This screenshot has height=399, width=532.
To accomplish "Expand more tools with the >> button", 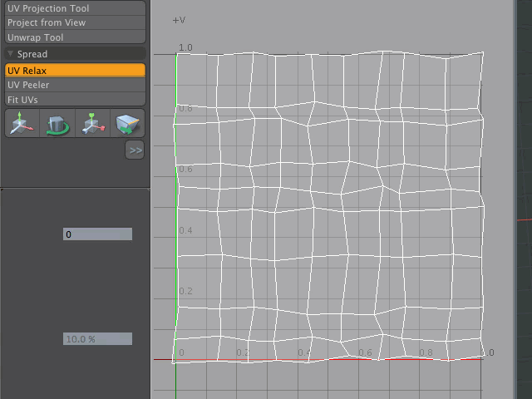I will [135, 150].
